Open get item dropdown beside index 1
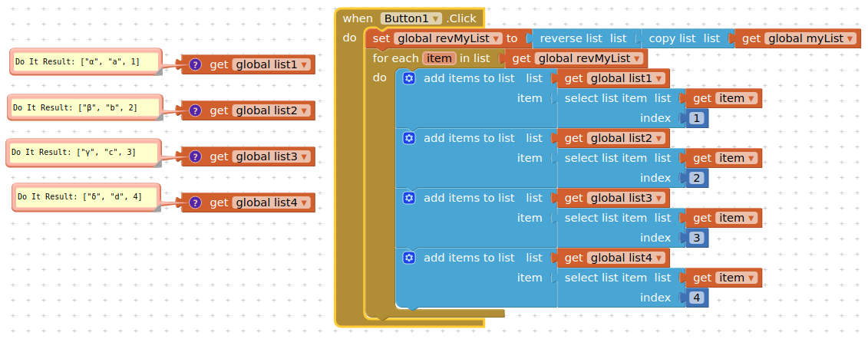This screenshot has height=339, width=868. point(736,98)
